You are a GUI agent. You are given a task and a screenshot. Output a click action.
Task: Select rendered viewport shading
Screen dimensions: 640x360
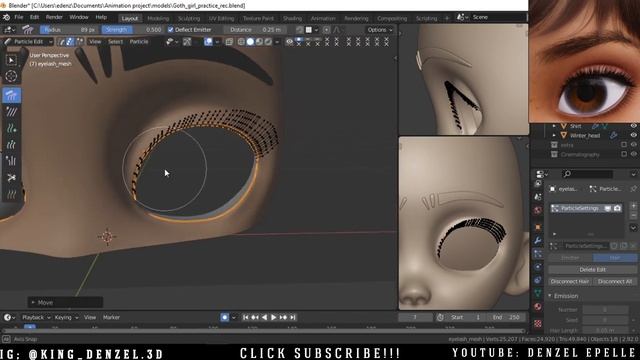click(x=268, y=42)
